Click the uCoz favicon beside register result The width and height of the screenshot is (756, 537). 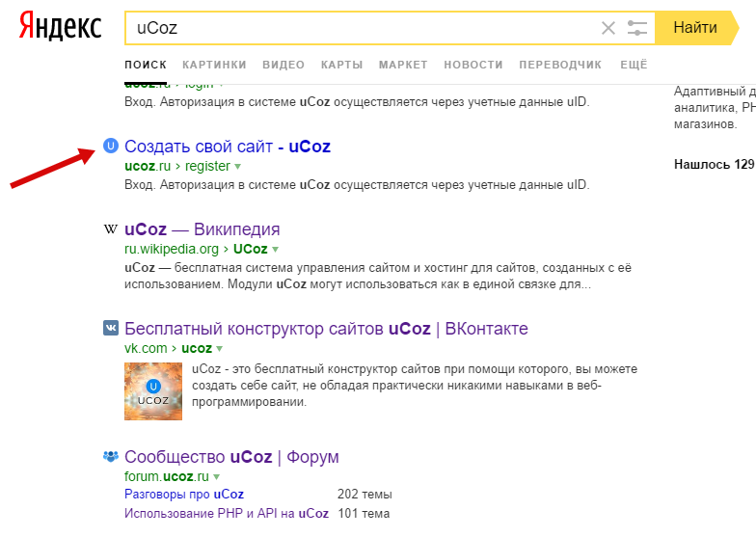coord(111,147)
